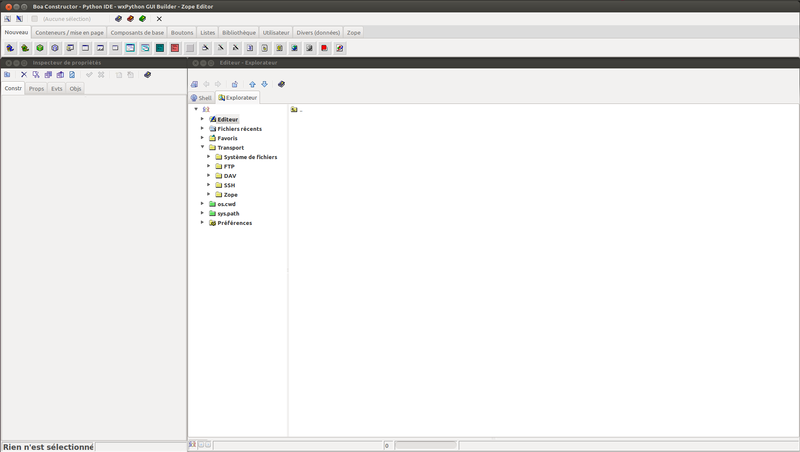Click the black X icon in top toolbar
800x452 pixels.
(x=159, y=19)
